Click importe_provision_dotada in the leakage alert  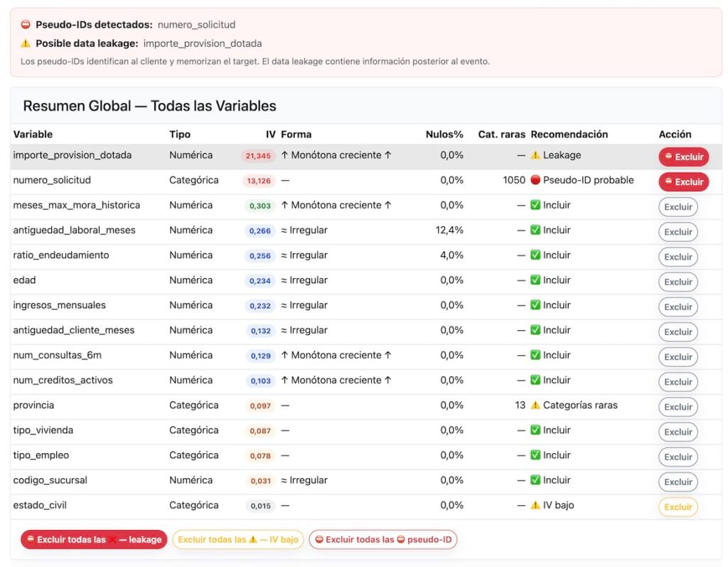point(203,43)
